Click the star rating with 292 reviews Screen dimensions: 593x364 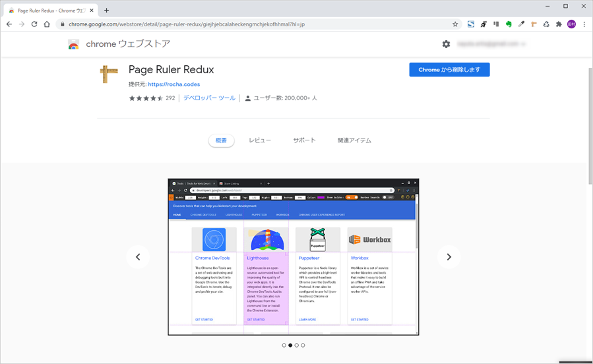pos(152,98)
